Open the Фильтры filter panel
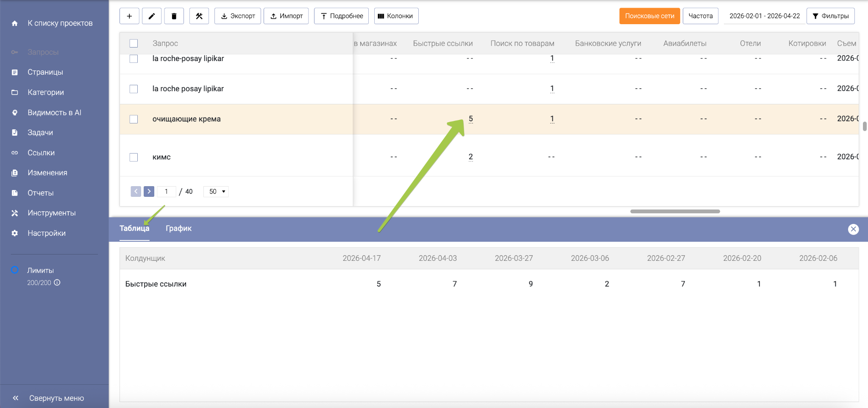 tap(830, 16)
